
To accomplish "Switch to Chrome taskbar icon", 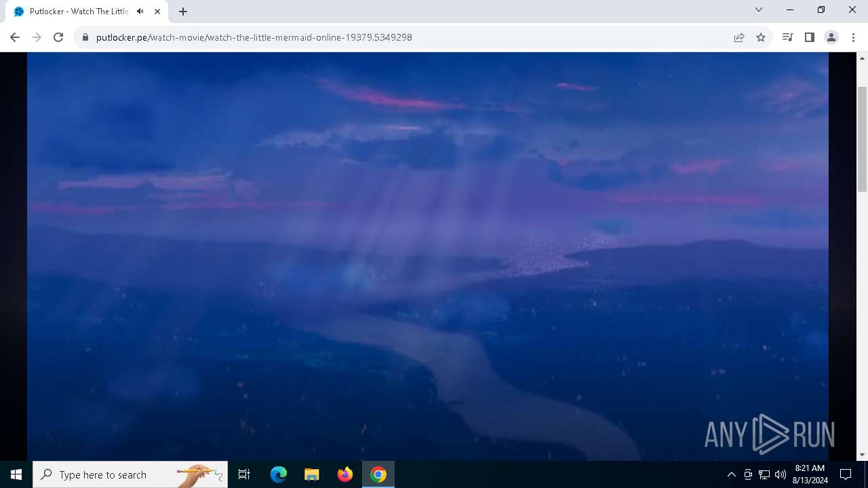I will (378, 474).
